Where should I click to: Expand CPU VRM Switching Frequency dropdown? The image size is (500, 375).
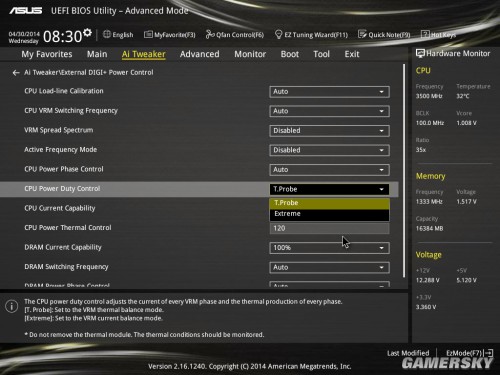pyautogui.click(x=329, y=111)
